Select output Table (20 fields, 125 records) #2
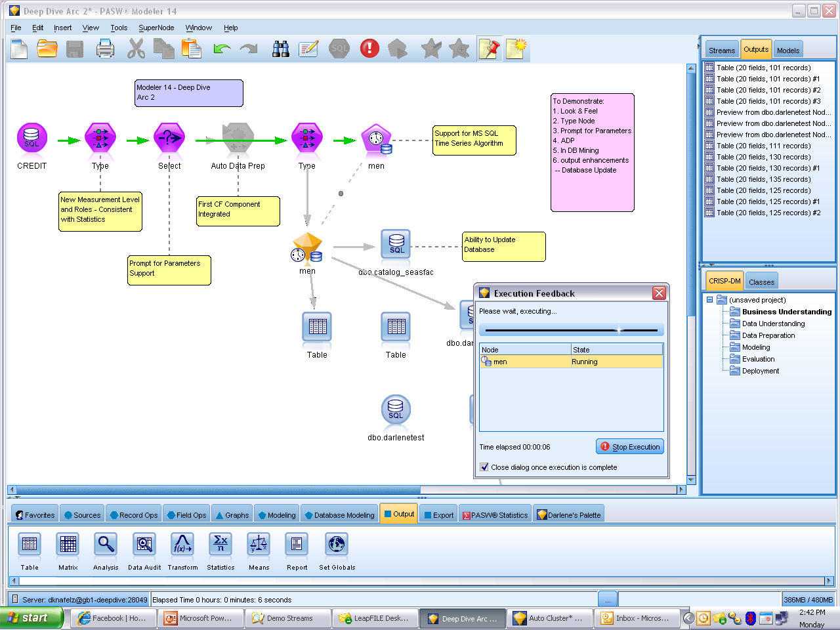This screenshot has width=840, height=630. tap(768, 213)
